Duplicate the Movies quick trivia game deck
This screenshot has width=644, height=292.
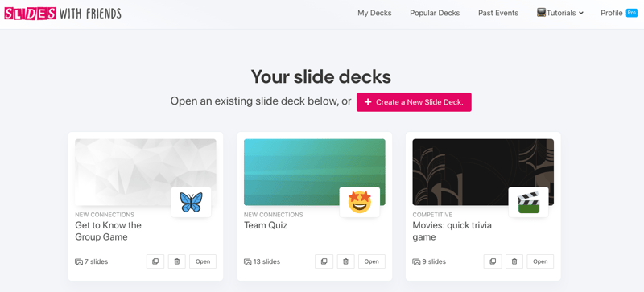click(493, 261)
